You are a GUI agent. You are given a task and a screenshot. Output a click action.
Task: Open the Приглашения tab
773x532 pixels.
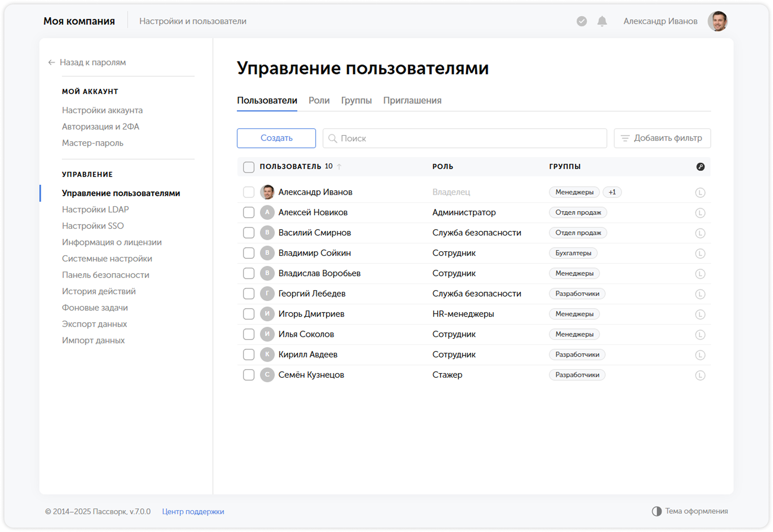(x=412, y=100)
